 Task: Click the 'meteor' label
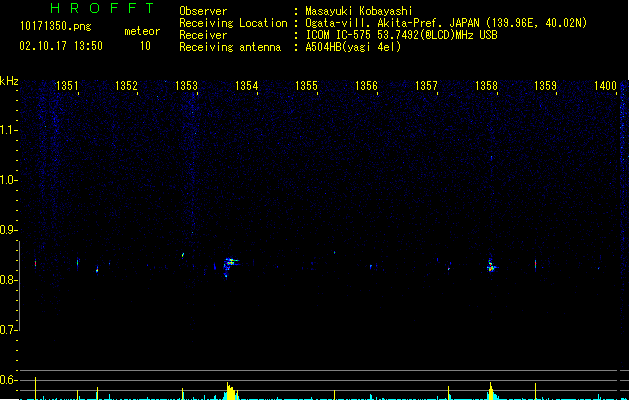point(142,31)
